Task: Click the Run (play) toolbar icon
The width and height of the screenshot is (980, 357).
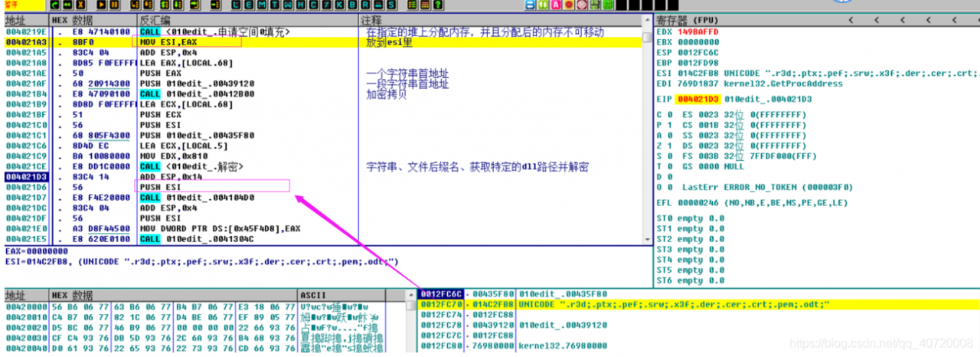Action: [x=101, y=5]
